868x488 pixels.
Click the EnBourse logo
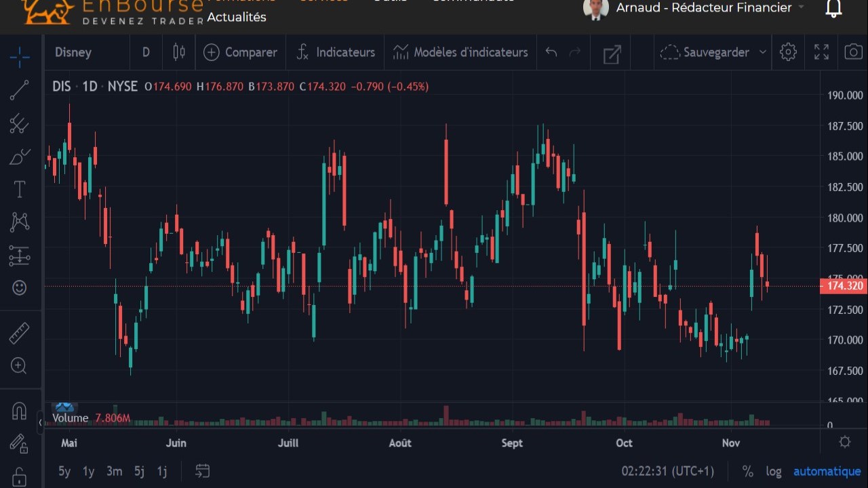point(113,12)
